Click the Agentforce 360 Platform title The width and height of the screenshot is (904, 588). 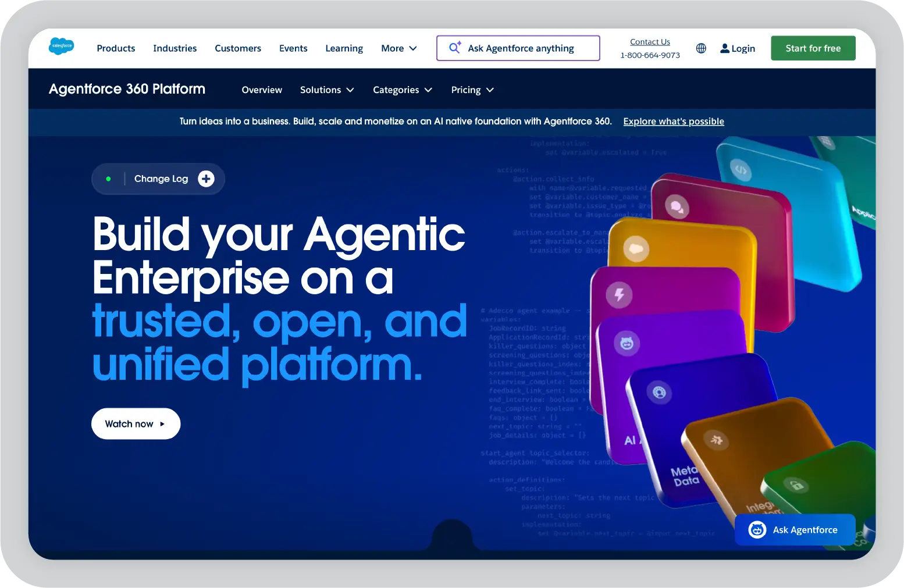point(127,89)
